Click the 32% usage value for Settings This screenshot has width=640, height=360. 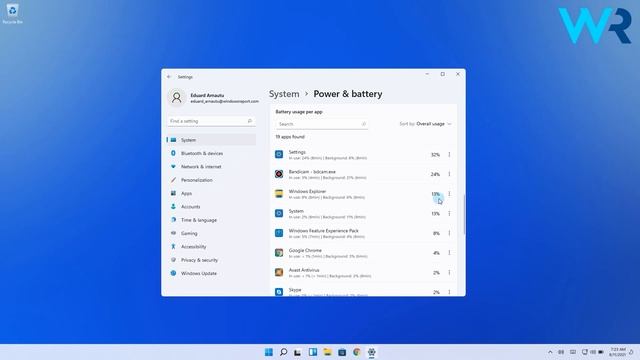[435, 155]
